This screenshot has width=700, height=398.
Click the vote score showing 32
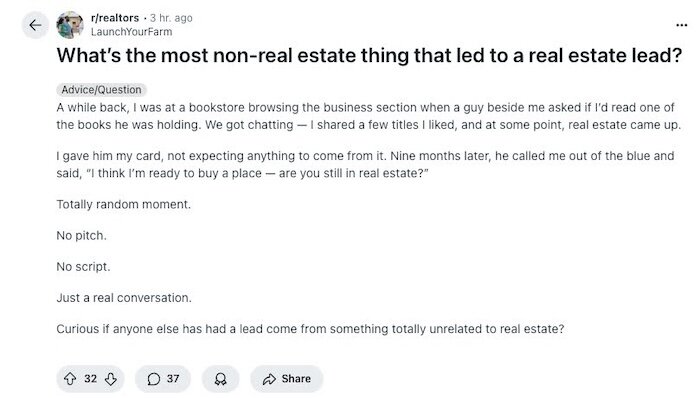(x=91, y=379)
